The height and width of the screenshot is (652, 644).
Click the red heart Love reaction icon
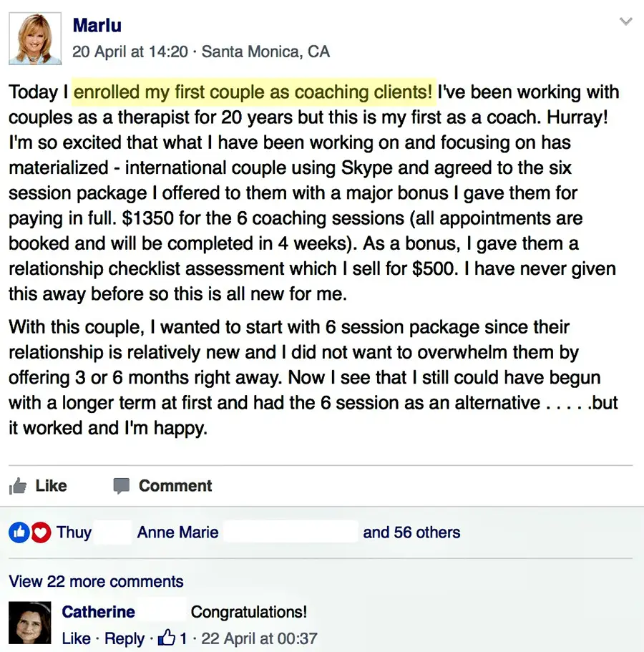(41, 532)
